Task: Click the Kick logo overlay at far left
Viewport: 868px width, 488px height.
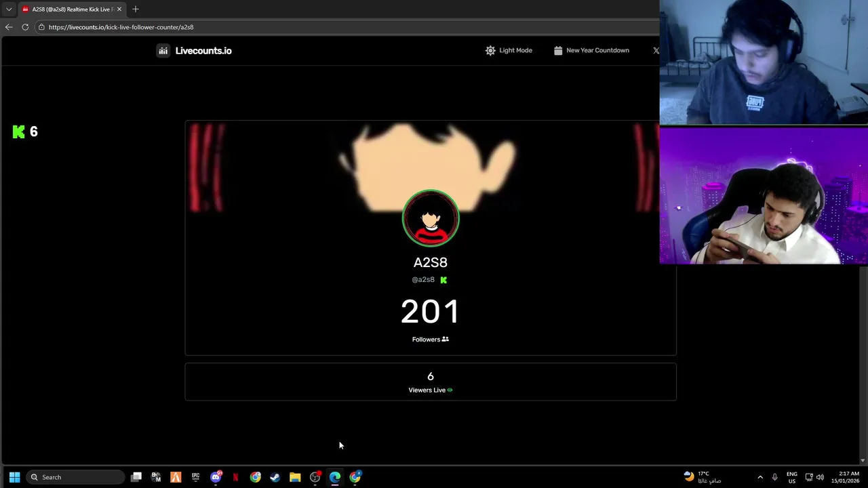Action: click(x=18, y=131)
